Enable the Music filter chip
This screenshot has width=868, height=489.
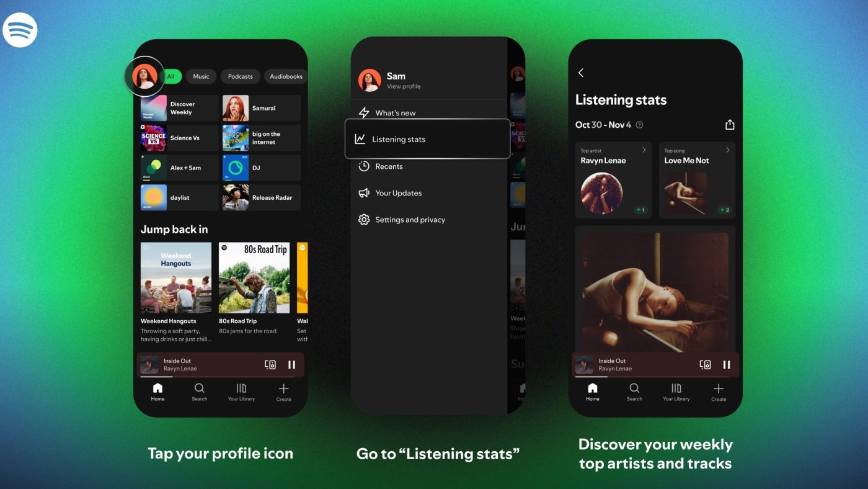click(201, 76)
